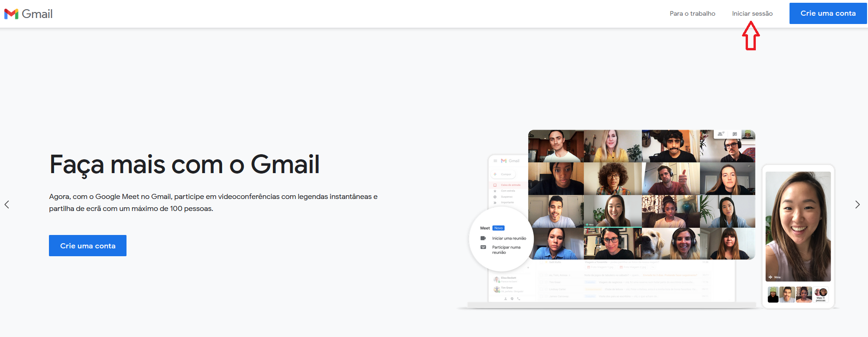Click the blue Novo badge next to Meet
This screenshot has height=337, width=868.
click(x=499, y=228)
